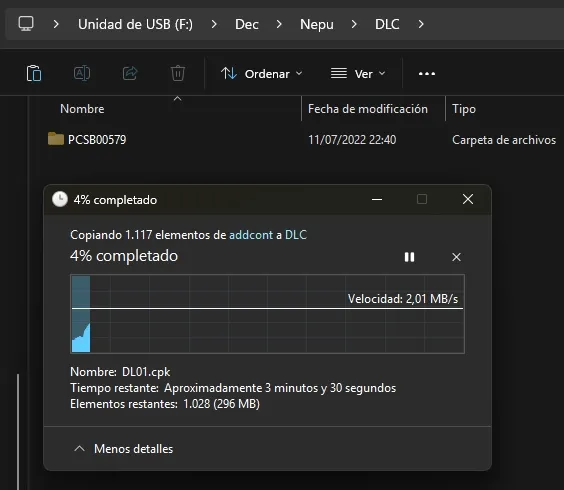Open the addcont source link

(x=251, y=235)
